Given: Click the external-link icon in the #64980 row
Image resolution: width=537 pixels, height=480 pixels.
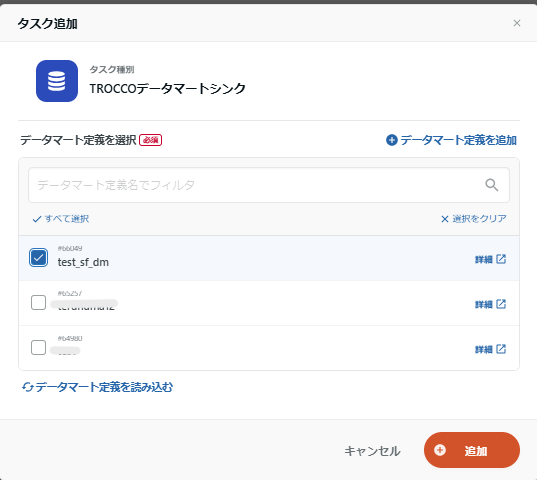Looking at the screenshot, I should tap(501, 349).
